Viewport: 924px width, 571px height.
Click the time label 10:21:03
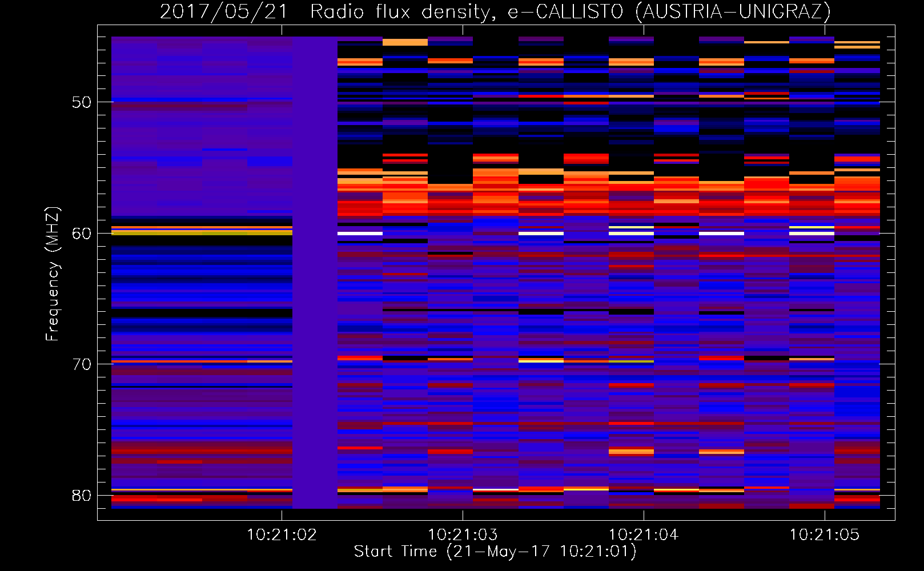click(x=463, y=534)
